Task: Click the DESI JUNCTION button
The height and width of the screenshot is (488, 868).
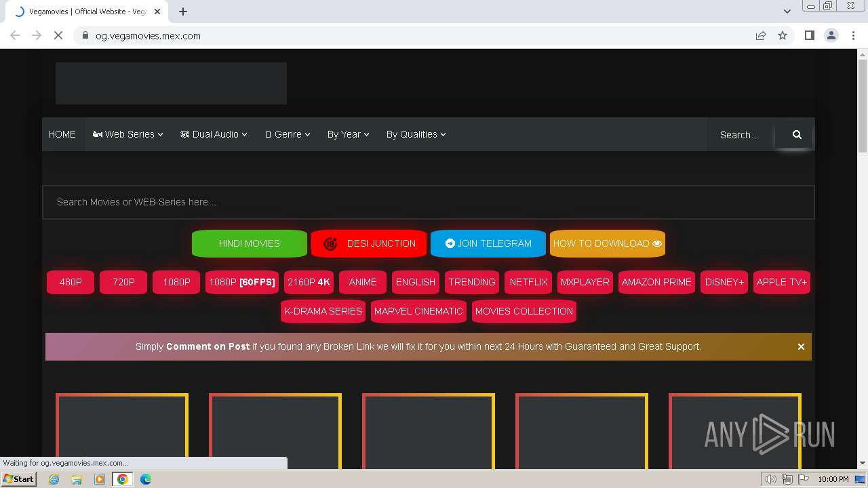Action: coord(369,243)
